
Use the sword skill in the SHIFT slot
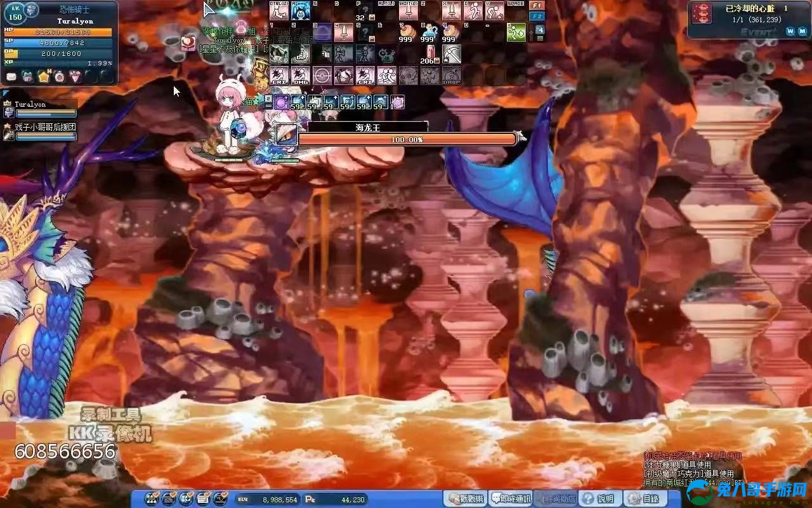tap(409, 11)
